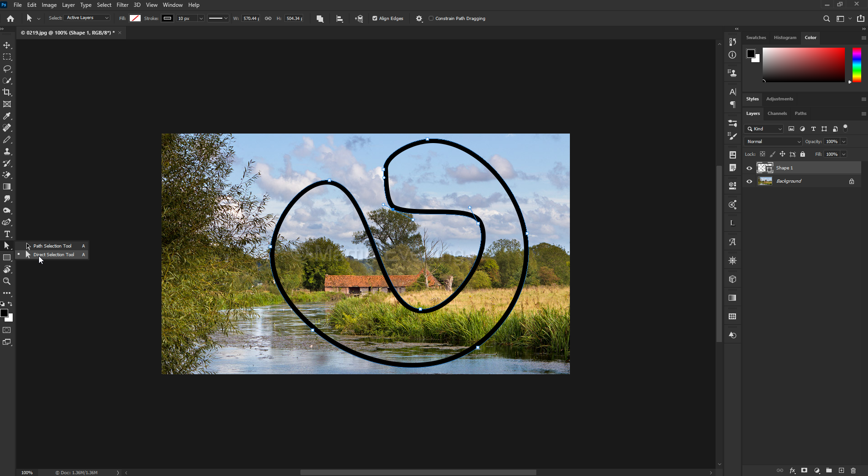This screenshot has height=476, width=868.
Task: Click the stroke width input field
Action: pyautogui.click(x=186, y=18)
